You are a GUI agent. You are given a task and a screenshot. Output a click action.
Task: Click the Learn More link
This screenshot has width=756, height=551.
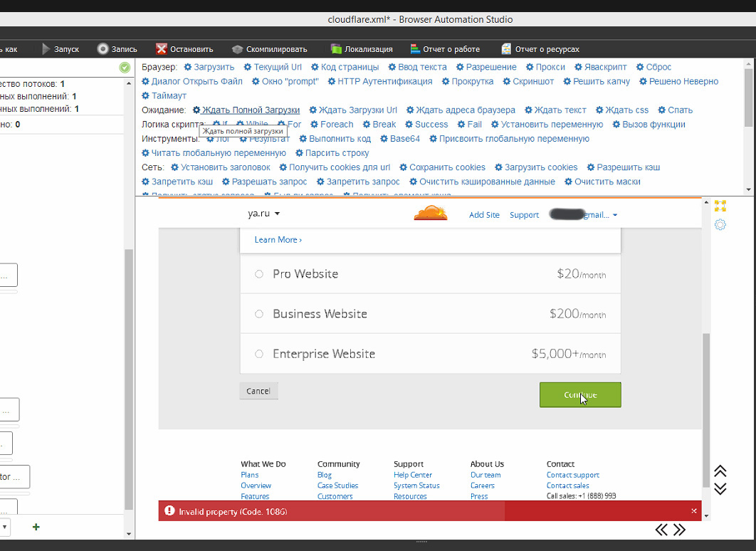(278, 240)
